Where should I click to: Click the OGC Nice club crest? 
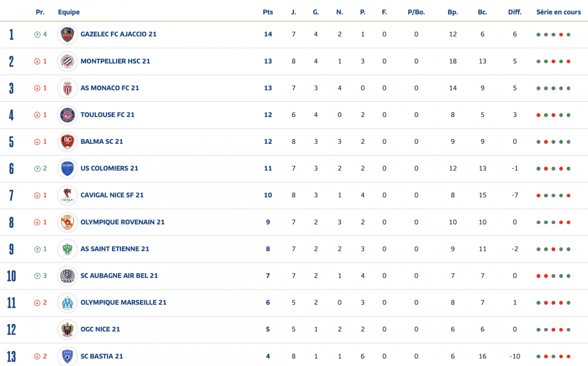click(x=68, y=330)
